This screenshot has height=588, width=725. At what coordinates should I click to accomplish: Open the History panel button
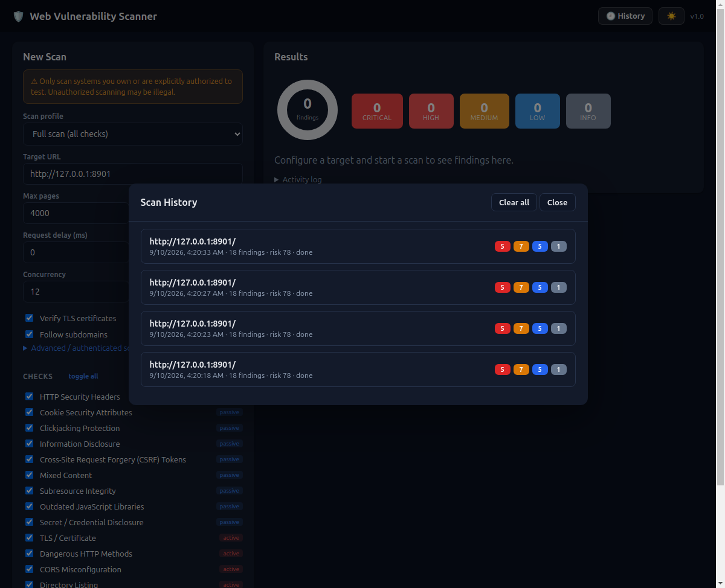tap(625, 16)
